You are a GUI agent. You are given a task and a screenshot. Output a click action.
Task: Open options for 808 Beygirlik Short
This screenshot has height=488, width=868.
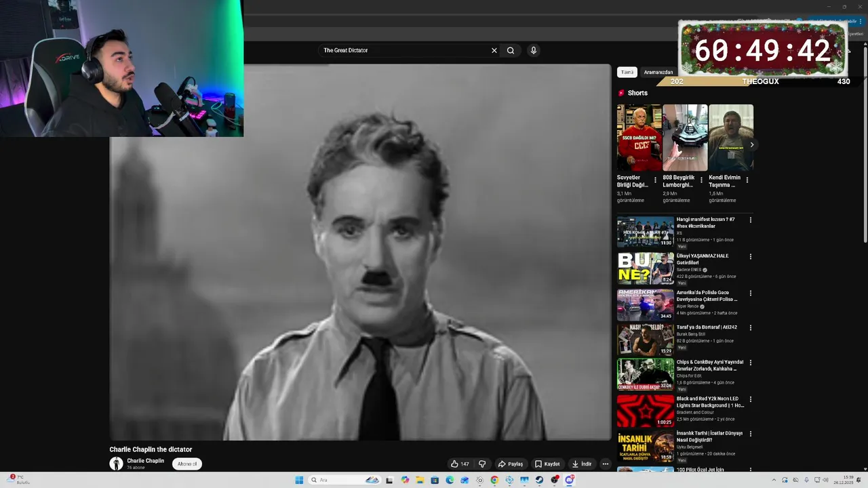701,180
